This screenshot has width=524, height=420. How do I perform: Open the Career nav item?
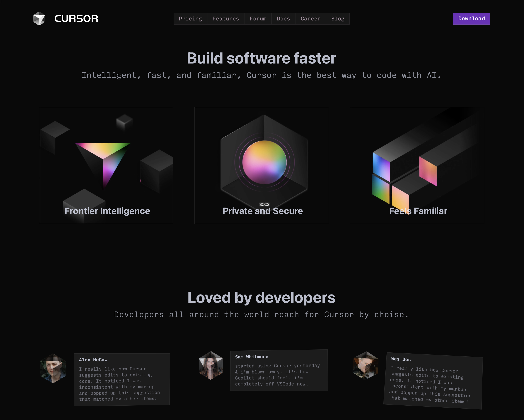(x=310, y=19)
